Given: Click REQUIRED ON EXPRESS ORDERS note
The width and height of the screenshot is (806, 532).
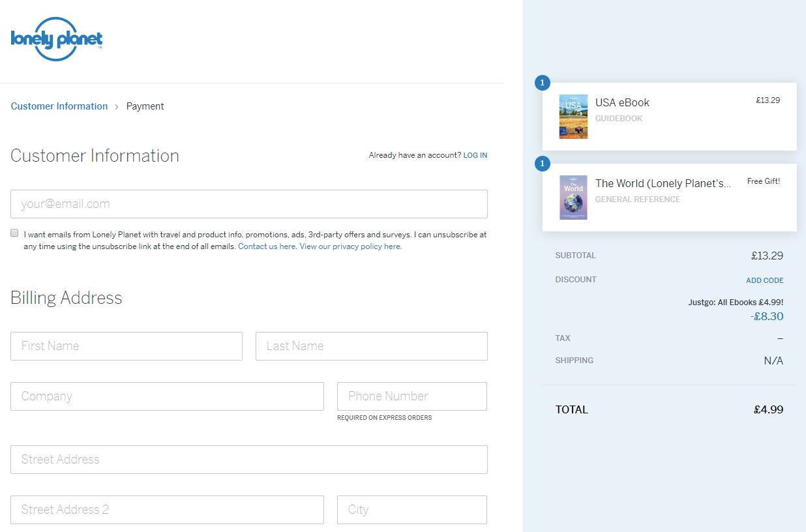Looking at the screenshot, I should point(385,418).
